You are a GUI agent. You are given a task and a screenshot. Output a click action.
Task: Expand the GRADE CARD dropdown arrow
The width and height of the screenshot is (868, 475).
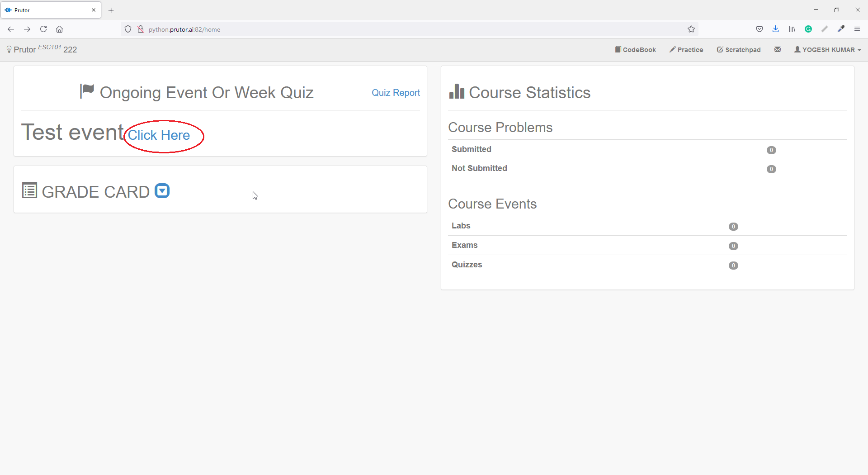click(x=162, y=191)
